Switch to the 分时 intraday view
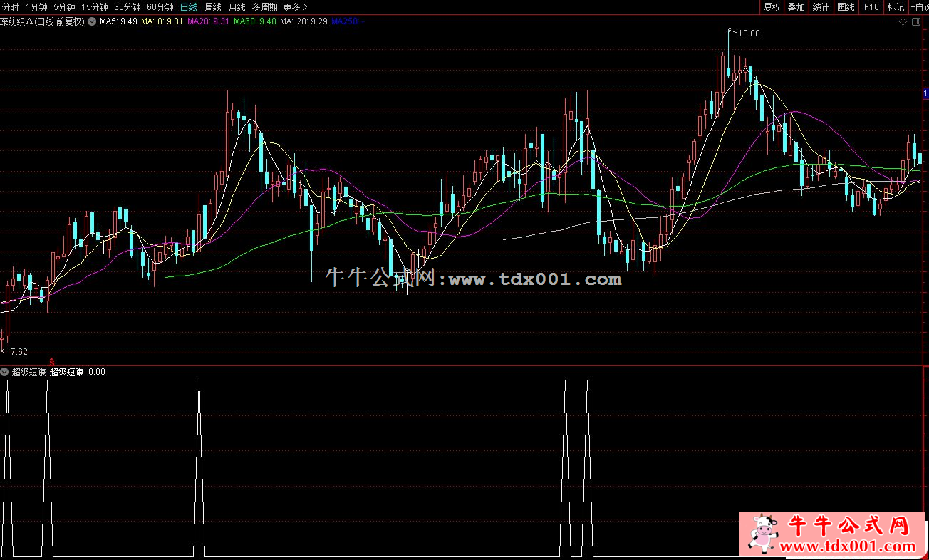 point(10,7)
